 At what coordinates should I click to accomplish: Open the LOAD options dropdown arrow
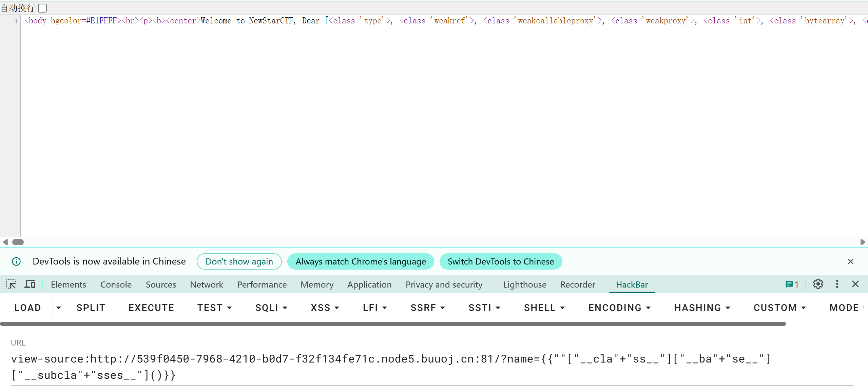(59, 308)
